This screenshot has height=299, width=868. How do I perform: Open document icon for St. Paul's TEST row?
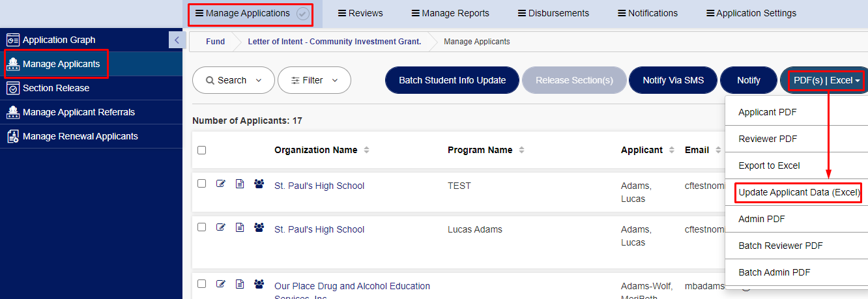tap(240, 184)
